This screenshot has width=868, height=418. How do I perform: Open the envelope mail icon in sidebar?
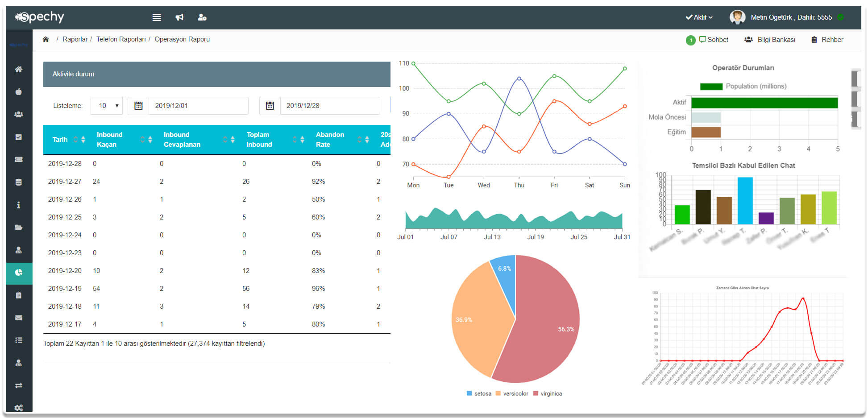point(19,318)
